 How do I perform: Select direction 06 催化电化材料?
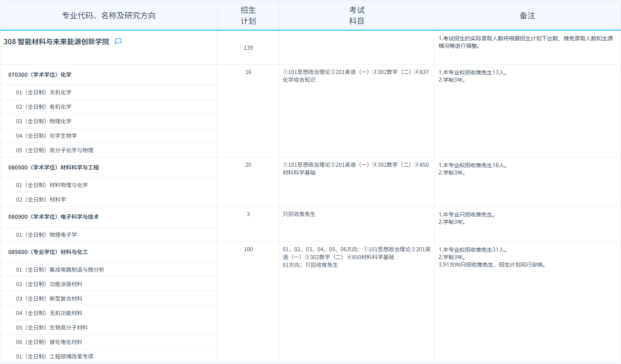tap(49, 342)
